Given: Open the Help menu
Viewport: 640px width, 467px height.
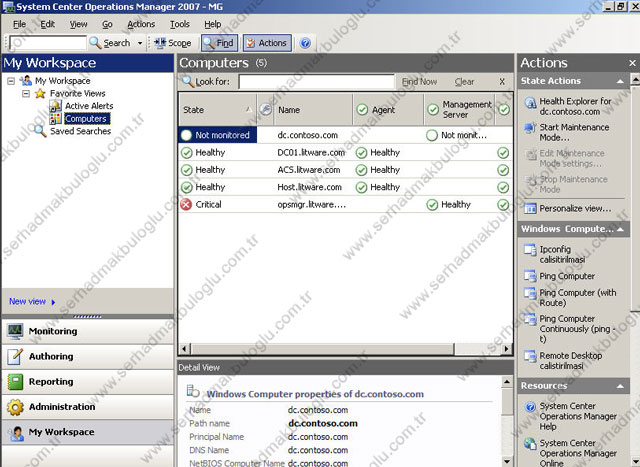Looking at the screenshot, I should [213, 24].
